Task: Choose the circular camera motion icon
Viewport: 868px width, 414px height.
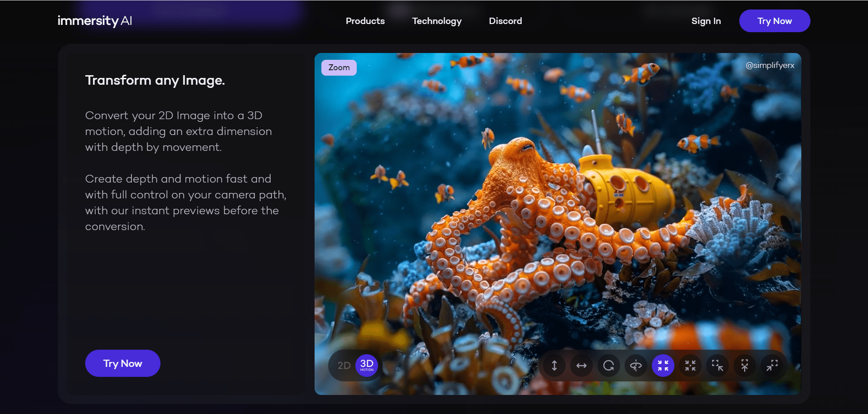Action: click(608, 366)
